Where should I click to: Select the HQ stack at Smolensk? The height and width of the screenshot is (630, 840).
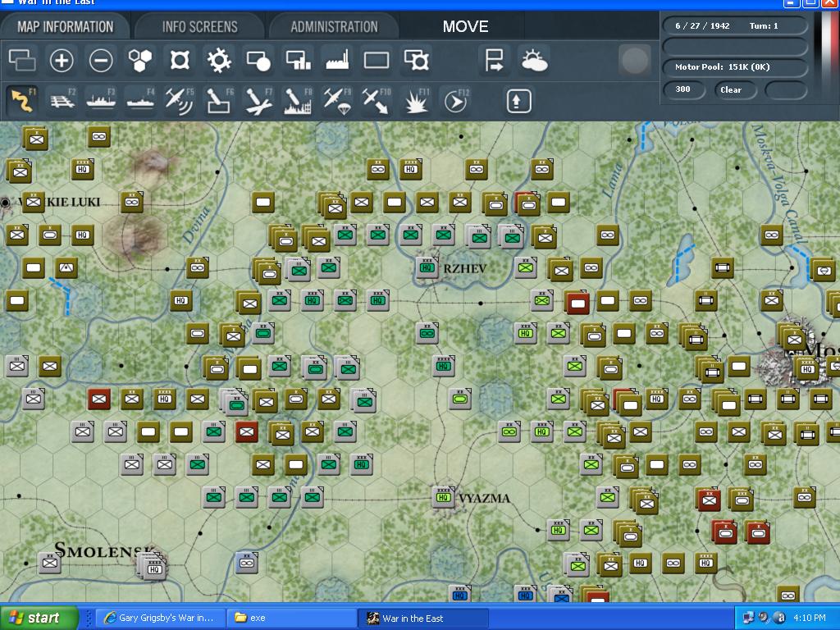click(x=153, y=566)
